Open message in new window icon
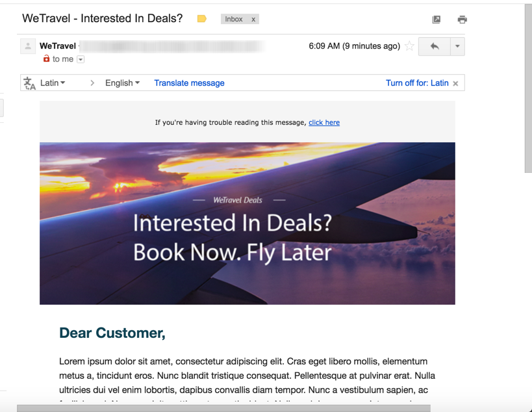The image size is (532, 412). tap(437, 19)
